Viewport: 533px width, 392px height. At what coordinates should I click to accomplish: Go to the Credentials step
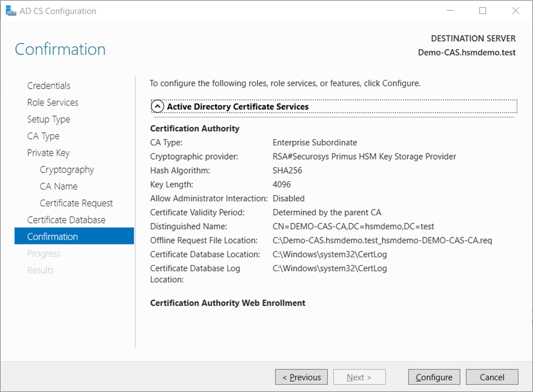coord(49,86)
